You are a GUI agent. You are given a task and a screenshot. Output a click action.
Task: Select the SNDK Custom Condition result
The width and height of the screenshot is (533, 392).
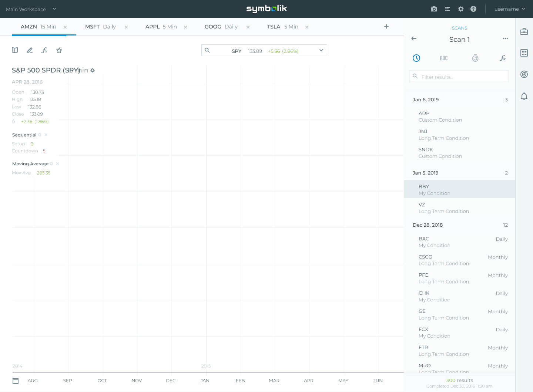(x=459, y=153)
